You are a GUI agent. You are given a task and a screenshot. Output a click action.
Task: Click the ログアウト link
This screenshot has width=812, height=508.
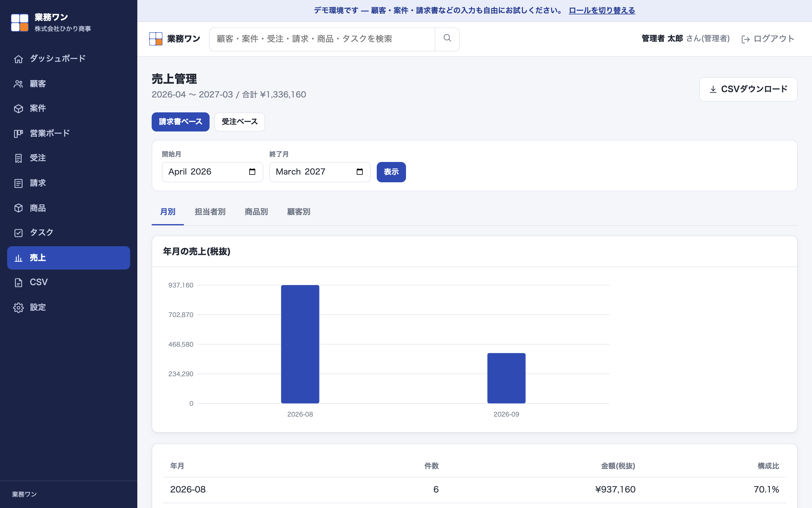click(768, 39)
